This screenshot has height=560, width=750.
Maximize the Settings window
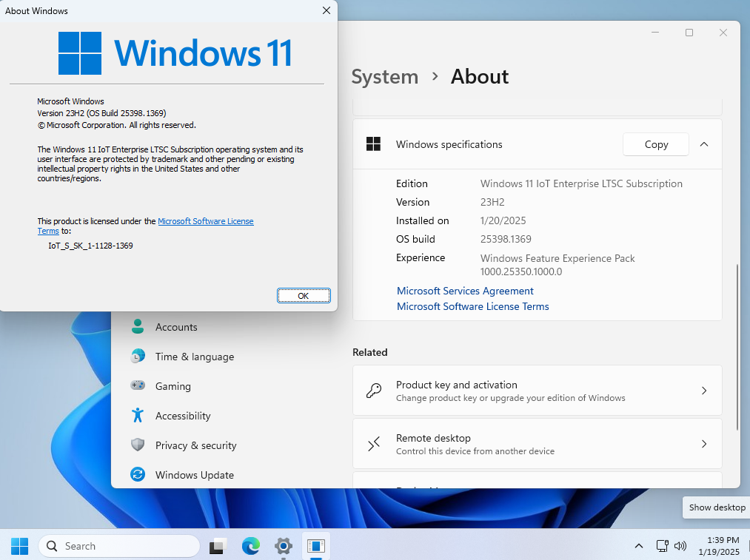(x=689, y=33)
